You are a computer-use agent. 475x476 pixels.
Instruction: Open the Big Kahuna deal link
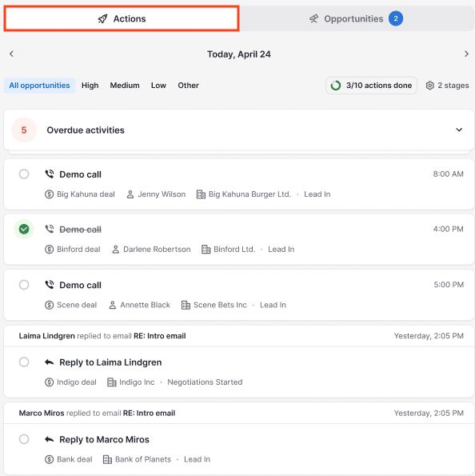(x=80, y=194)
